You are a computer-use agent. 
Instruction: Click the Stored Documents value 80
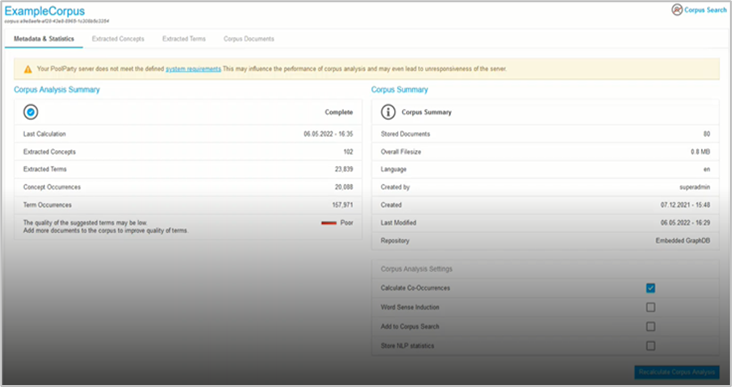coord(707,134)
